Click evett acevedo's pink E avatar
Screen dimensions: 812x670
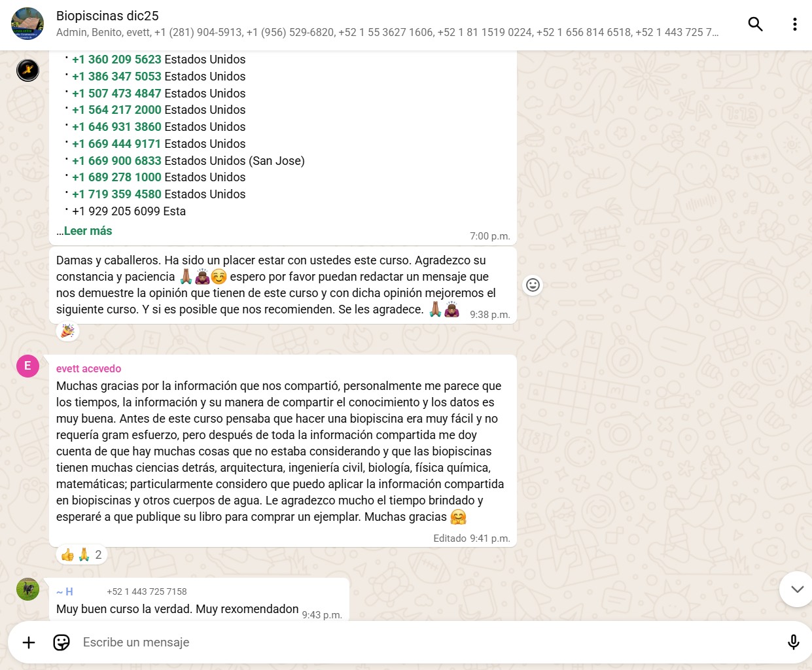coord(27,366)
